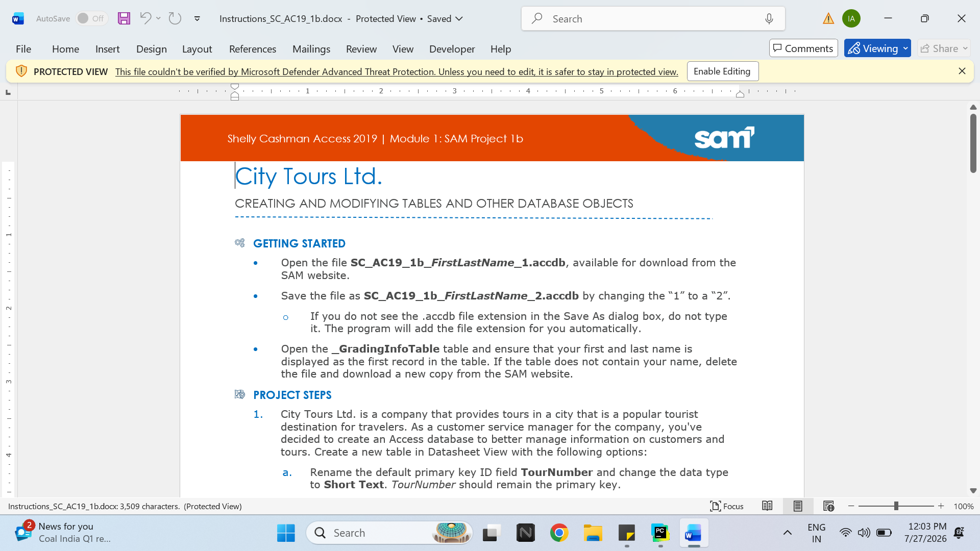Open the Undo history dropdown arrow
The height and width of the screenshot is (551, 980).
point(158,18)
